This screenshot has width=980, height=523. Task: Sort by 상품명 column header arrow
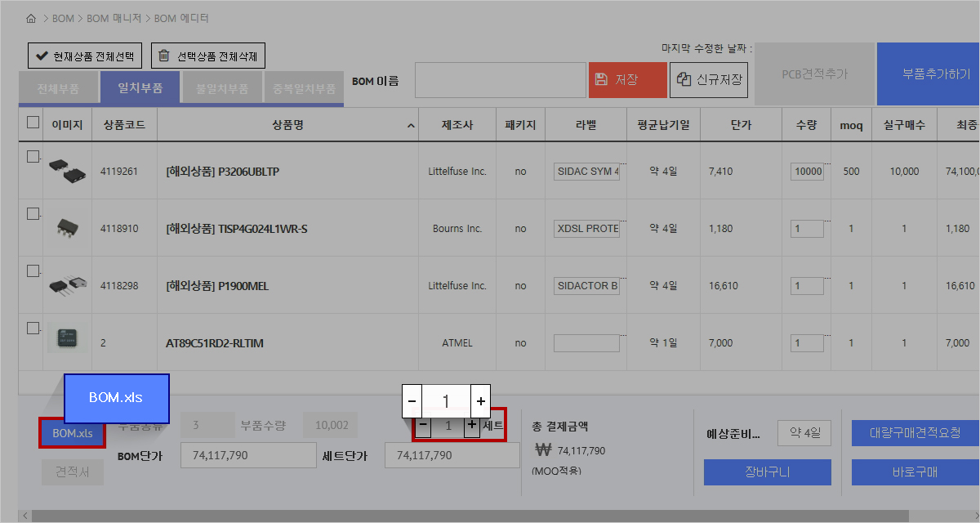[x=410, y=126]
